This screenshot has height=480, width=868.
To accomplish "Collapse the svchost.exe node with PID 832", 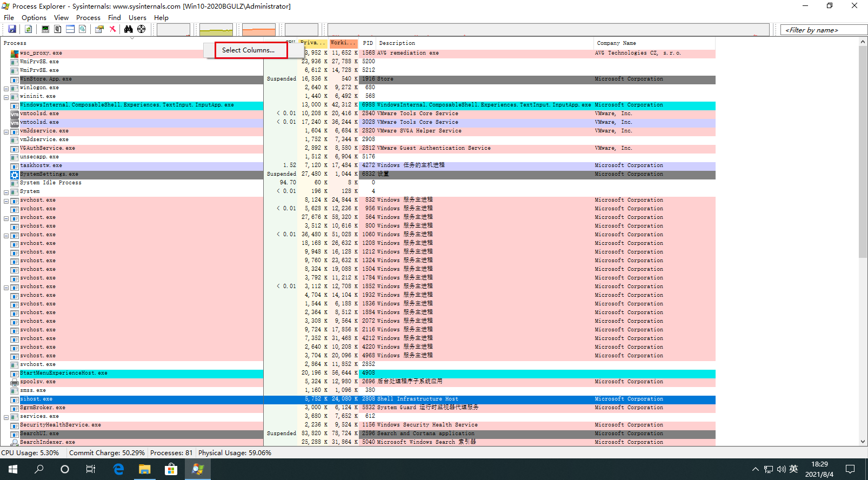I will (x=6, y=201).
